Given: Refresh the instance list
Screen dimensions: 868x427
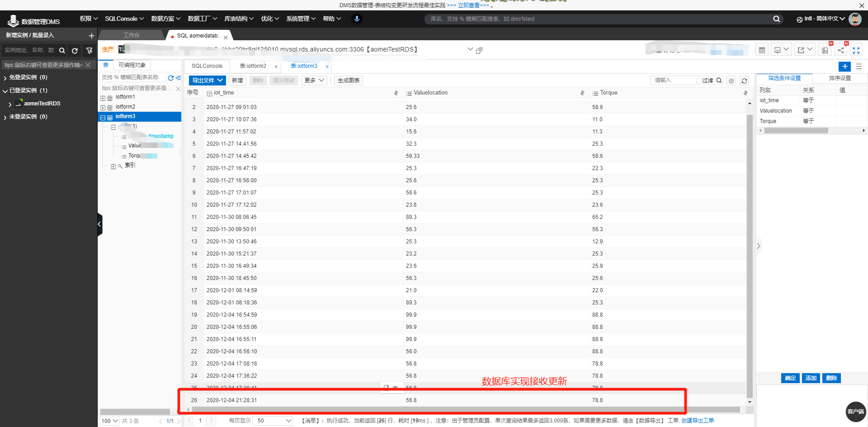Looking at the screenshot, I should 75,51.
